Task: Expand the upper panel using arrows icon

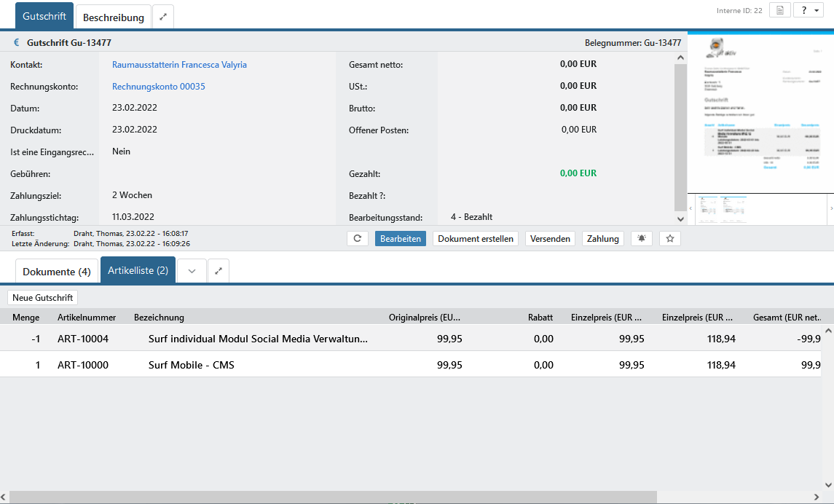Action: [x=163, y=17]
